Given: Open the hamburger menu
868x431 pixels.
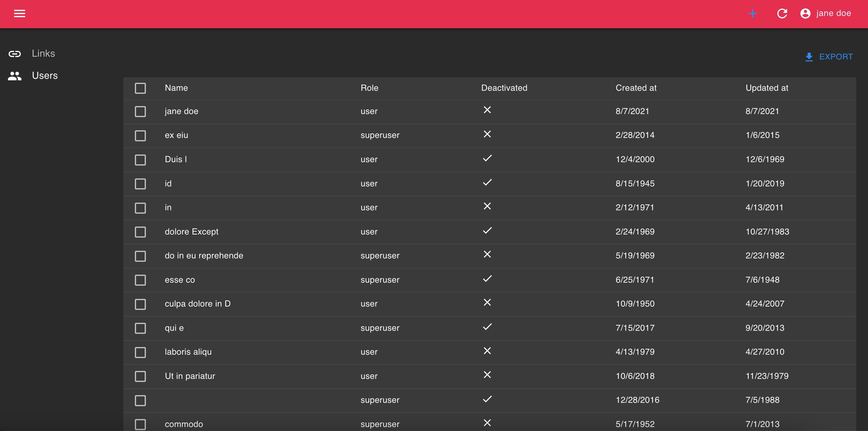Looking at the screenshot, I should [x=20, y=13].
